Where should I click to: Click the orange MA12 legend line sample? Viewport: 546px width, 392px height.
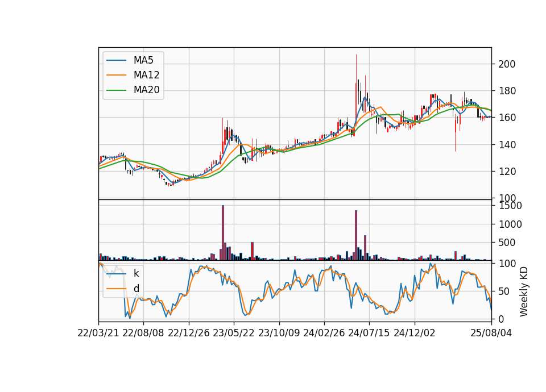click(116, 75)
